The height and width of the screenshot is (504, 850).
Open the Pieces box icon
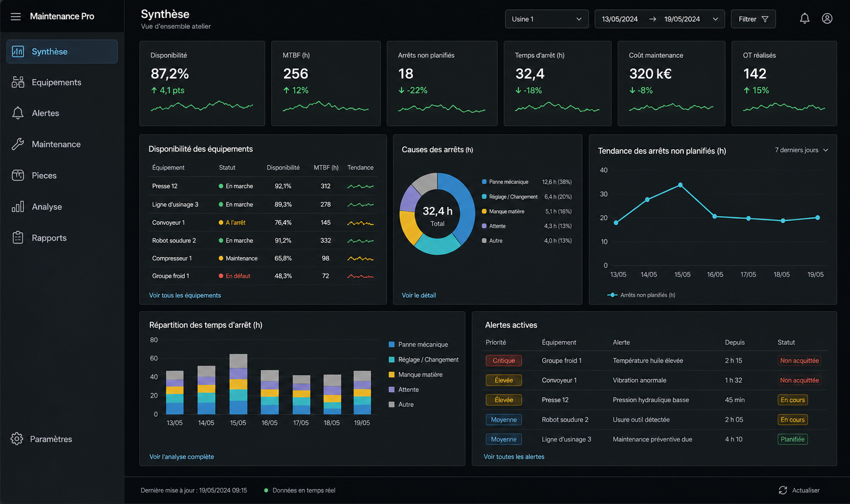tap(18, 175)
